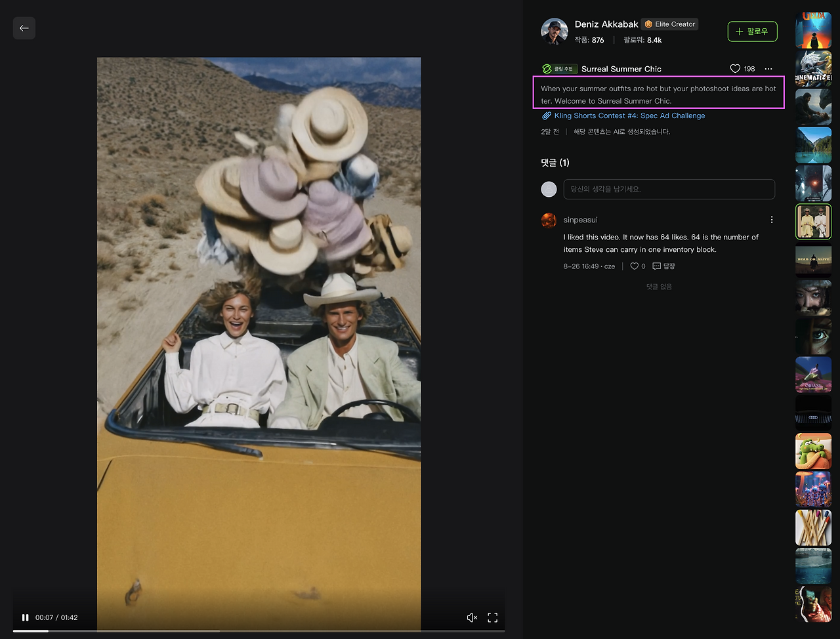The image size is (840, 639).
Task: Seek along the video progress bar
Action: pyautogui.click(x=259, y=631)
